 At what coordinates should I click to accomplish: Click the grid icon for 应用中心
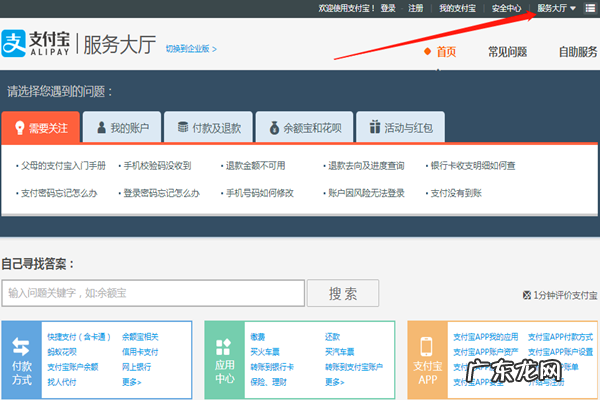tap(223, 347)
